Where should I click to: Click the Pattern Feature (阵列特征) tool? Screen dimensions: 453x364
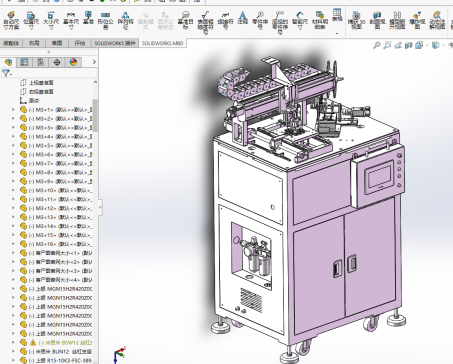125,20
